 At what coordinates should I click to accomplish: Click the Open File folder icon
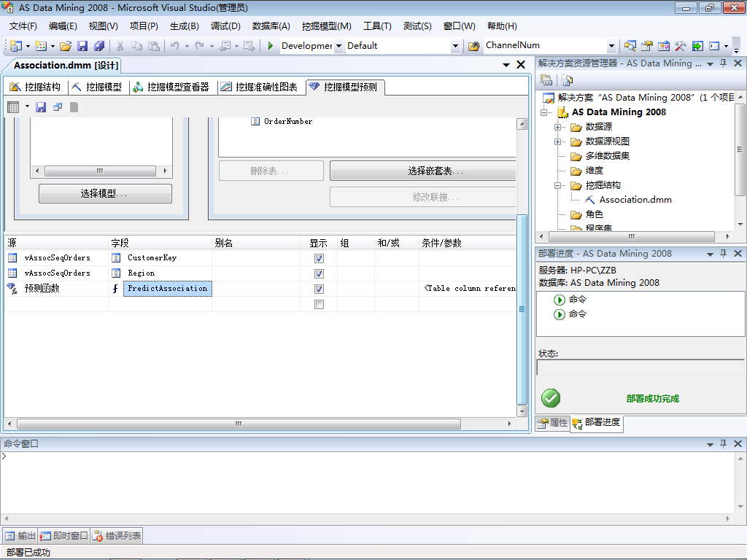pos(66,46)
